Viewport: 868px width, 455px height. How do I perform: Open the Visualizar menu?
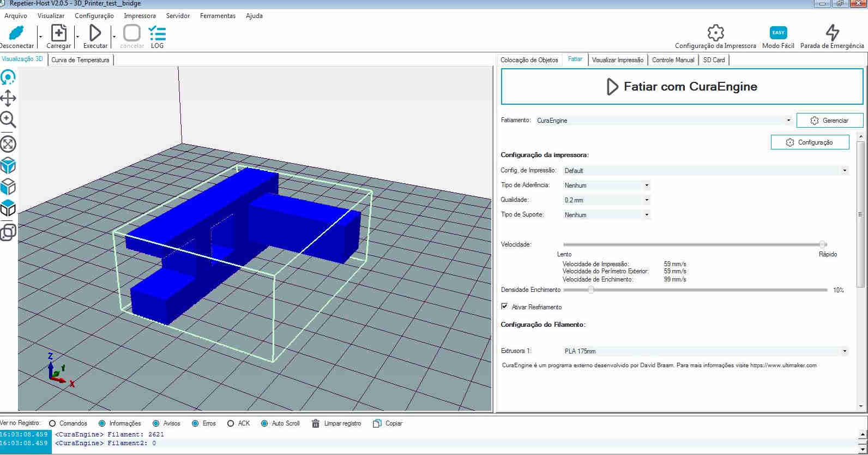51,16
